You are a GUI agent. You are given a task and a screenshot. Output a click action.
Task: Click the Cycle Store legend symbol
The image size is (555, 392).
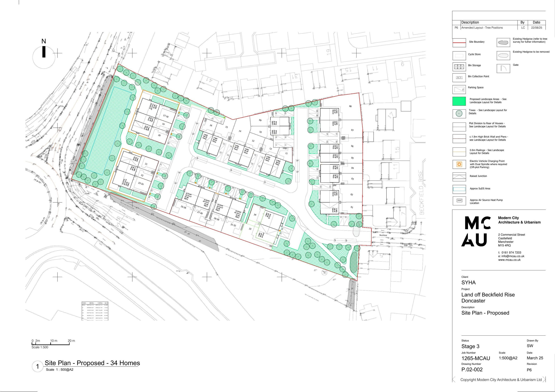point(459,56)
